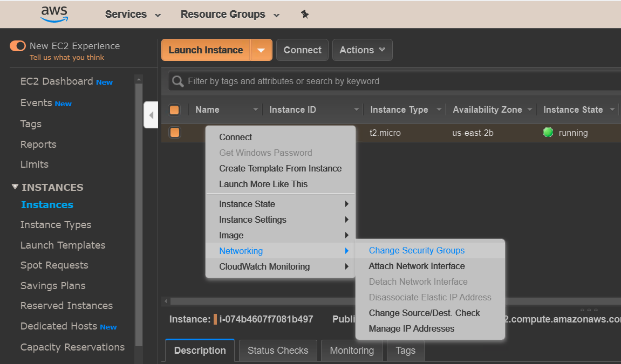The width and height of the screenshot is (621, 364).
Task: Collapse the navigation sidebar using the arrow
Action: (151, 114)
